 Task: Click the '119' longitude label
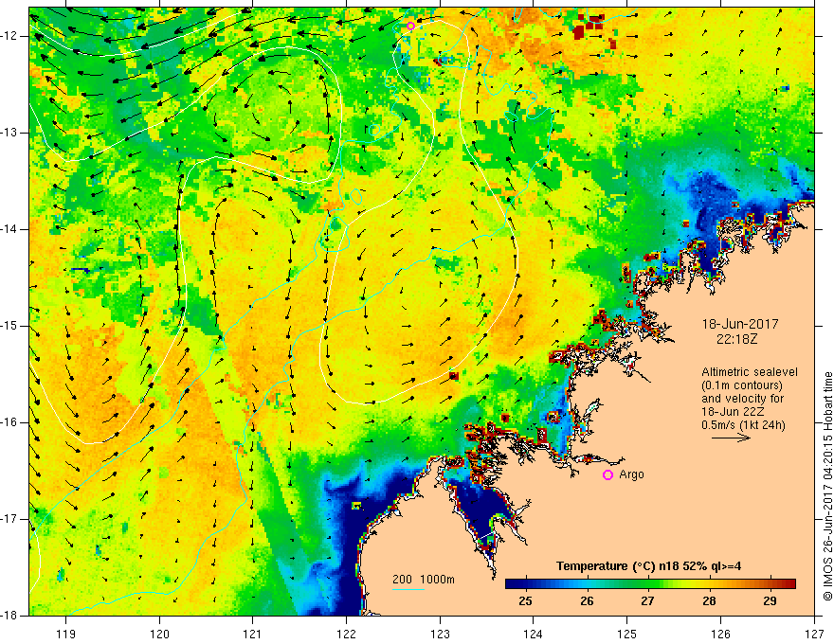66,634
